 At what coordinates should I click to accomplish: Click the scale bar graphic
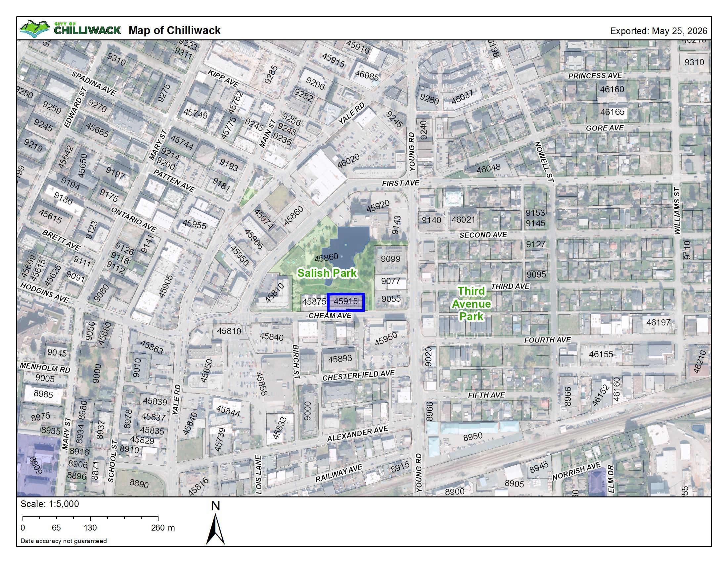pyautogui.click(x=90, y=518)
